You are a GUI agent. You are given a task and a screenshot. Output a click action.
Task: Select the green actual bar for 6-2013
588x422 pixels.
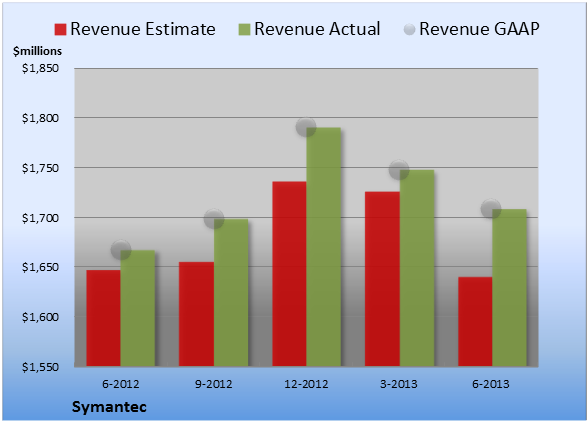point(509,288)
